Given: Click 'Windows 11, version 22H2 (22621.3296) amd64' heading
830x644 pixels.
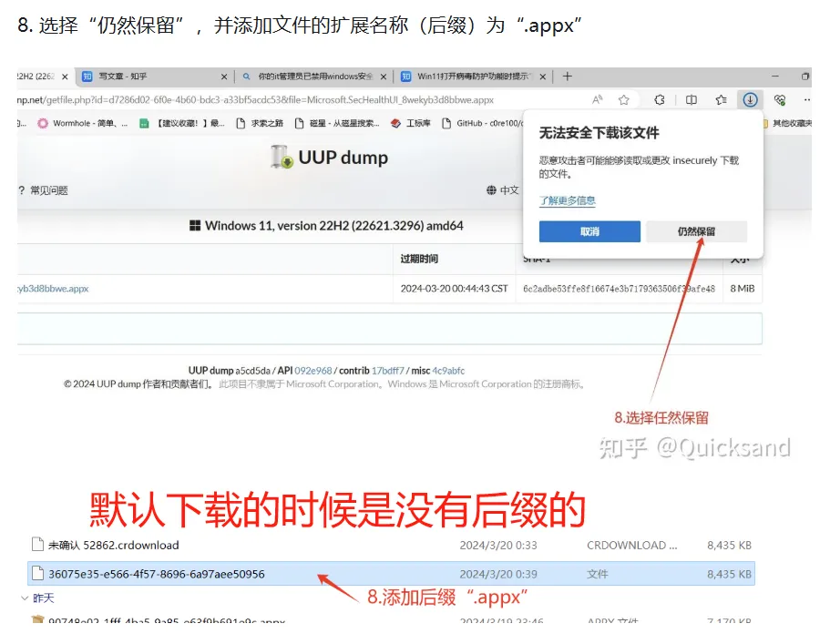Looking at the screenshot, I should coord(334,226).
